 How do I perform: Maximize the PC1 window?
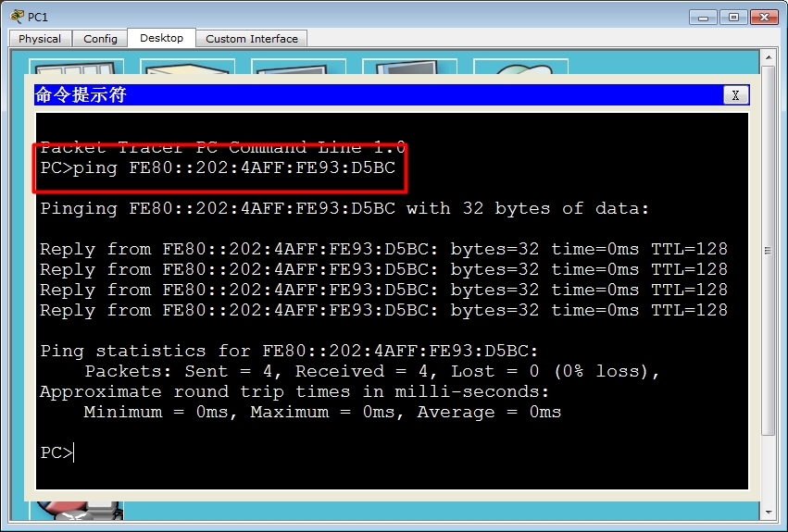735,17
